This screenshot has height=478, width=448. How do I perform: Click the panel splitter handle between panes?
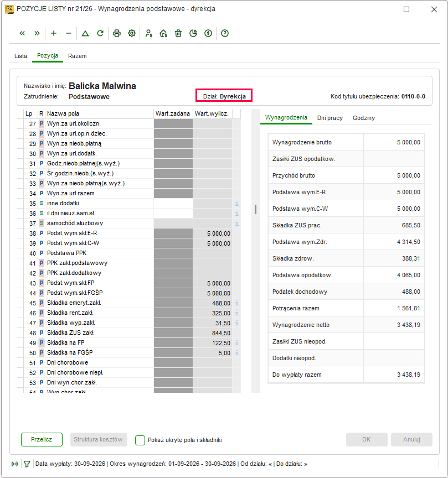point(256,209)
